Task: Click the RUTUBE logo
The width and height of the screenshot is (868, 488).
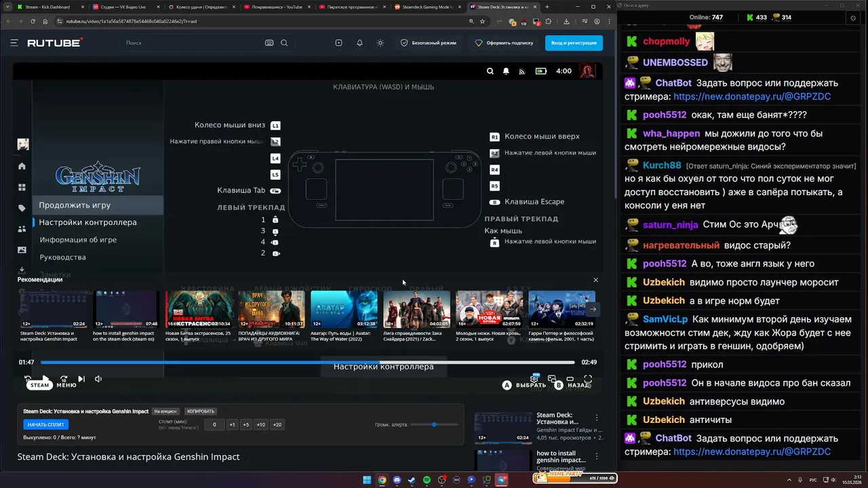Action: [x=55, y=43]
